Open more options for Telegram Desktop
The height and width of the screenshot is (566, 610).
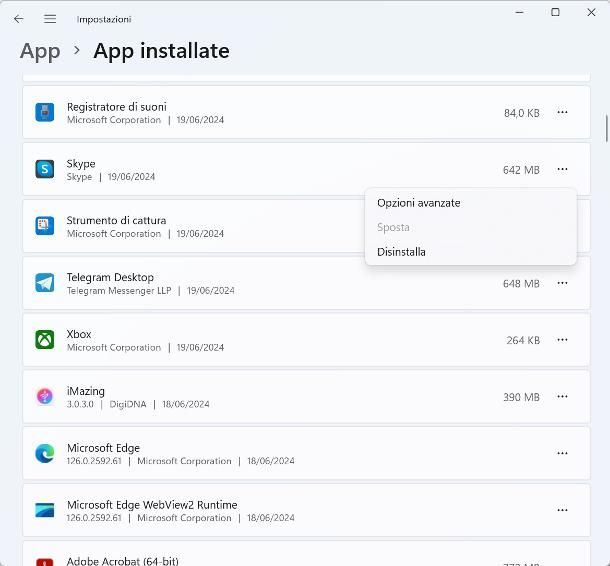[x=562, y=283]
